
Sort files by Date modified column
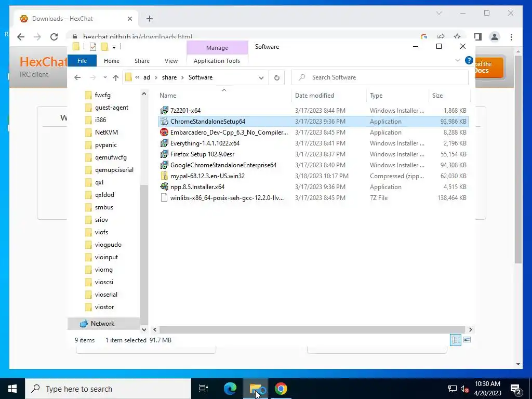[x=329, y=96]
